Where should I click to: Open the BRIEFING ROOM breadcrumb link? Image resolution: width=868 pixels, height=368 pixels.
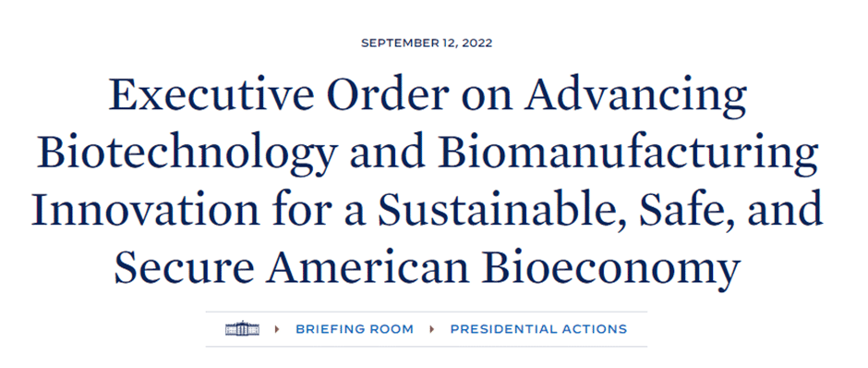(x=355, y=329)
